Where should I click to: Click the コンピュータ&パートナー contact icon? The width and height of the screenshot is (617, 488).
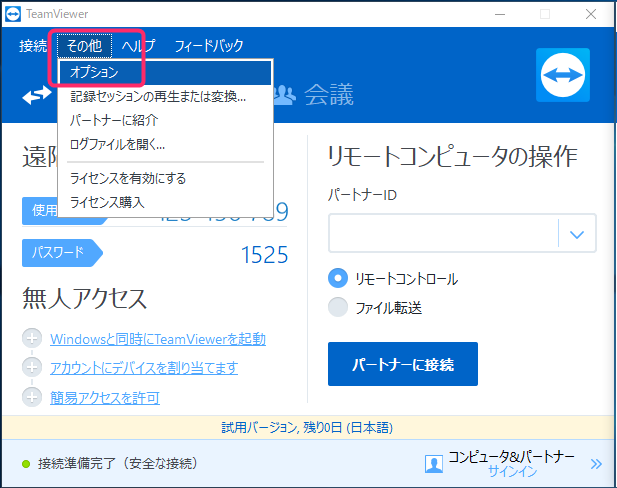click(x=434, y=464)
